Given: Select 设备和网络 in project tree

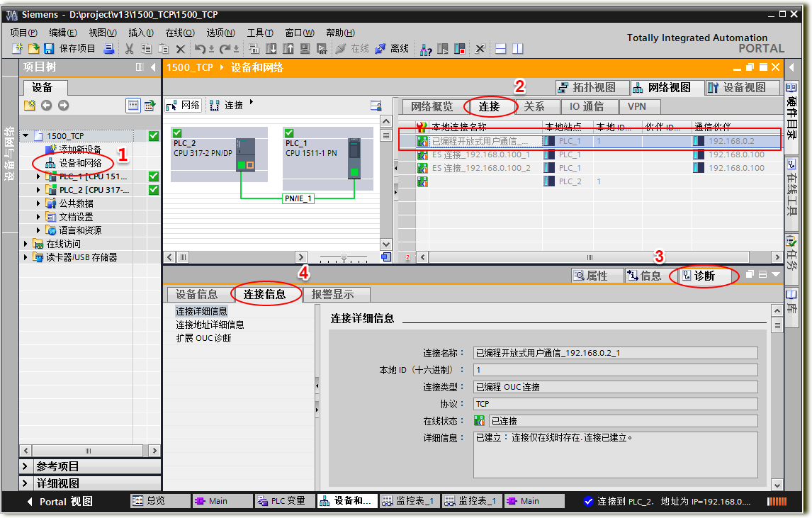Looking at the screenshot, I should coord(80,163).
